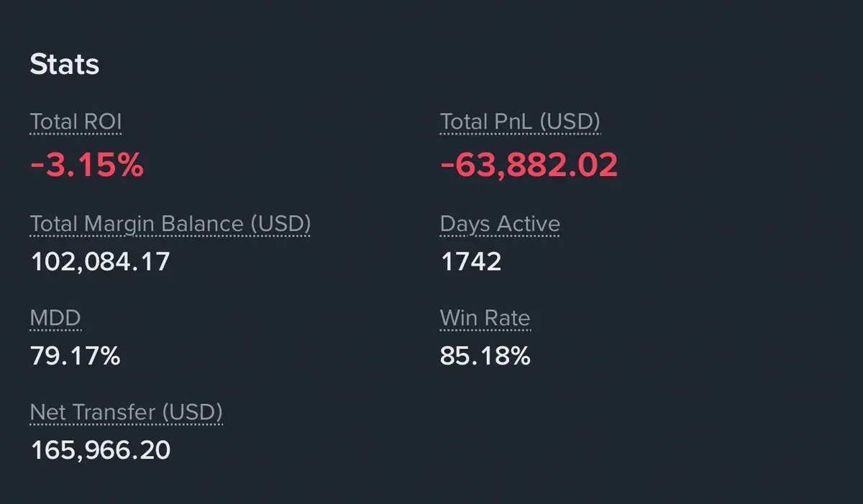
Task: Select the 1742 days active value
Action: click(x=470, y=261)
